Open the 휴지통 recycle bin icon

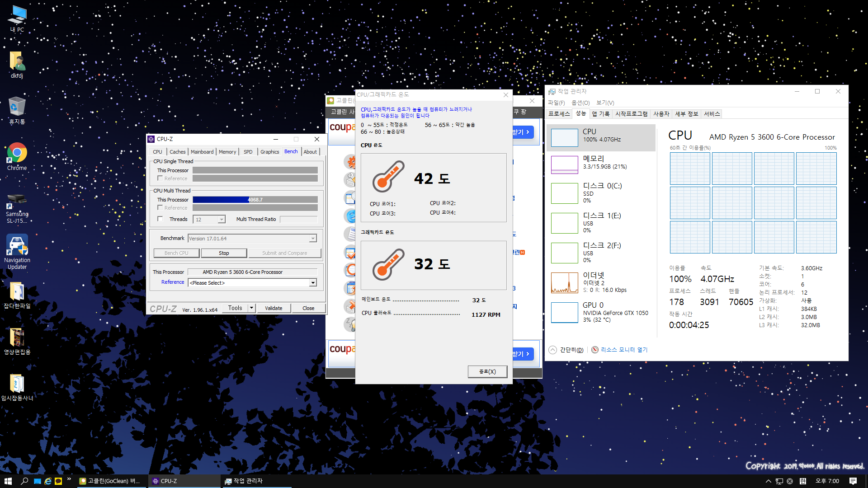pyautogui.click(x=17, y=111)
